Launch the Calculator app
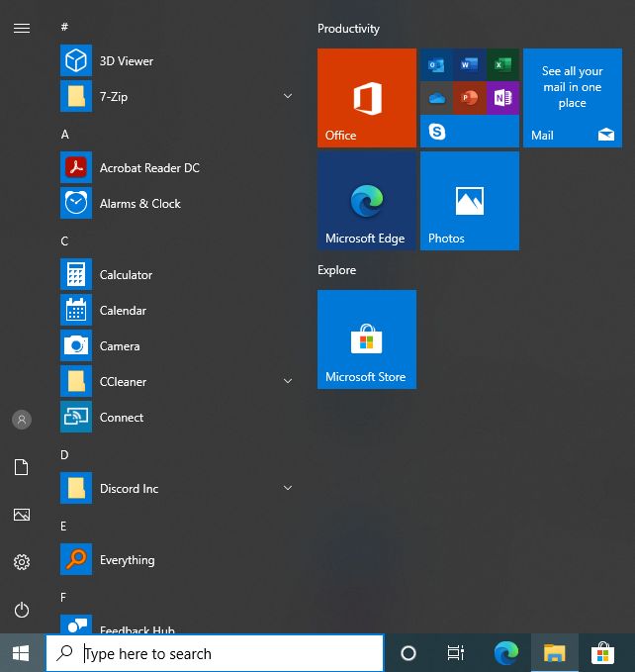 pyautogui.click(x=126, y=275)
